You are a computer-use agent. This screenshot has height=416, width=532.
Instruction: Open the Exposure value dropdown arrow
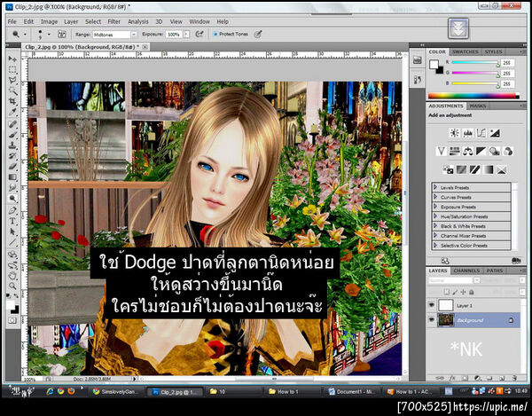point(186,35)
